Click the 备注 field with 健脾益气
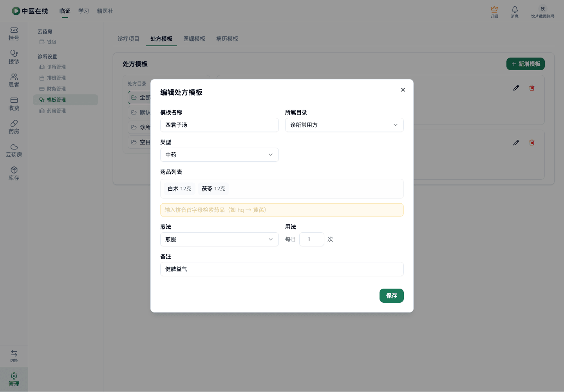The height and width of the screenshot is (392, 564). [282, 269]
